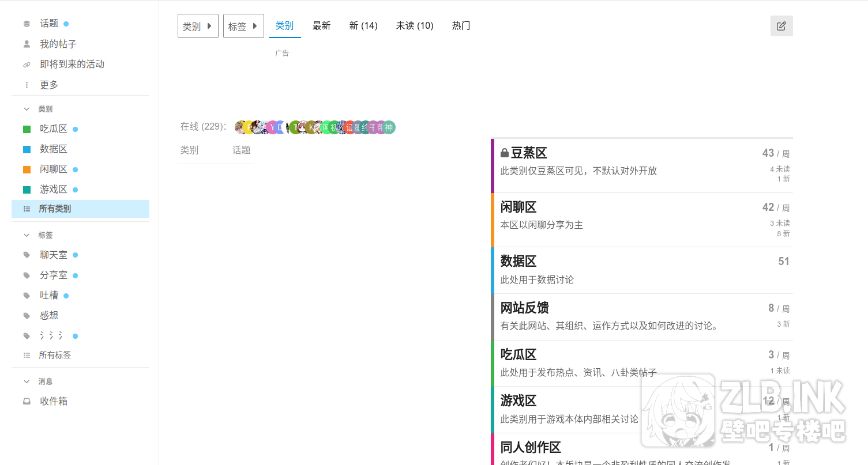Click the link icon beside 即将到来的活动
Screen dimensions: 868x465
[x=27, y=65]
